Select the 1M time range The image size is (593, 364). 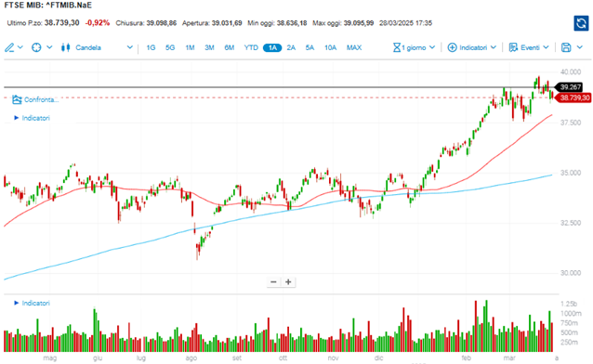[190, 47]
